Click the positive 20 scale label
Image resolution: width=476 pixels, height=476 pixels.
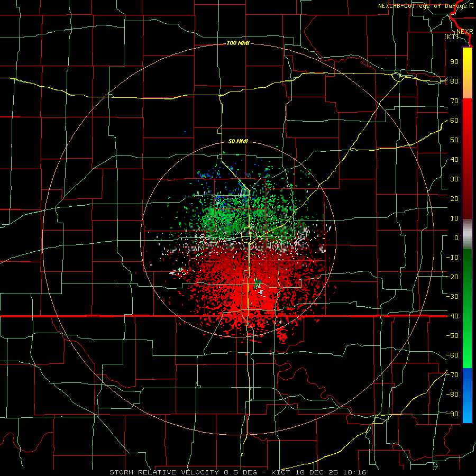point(454,199)
